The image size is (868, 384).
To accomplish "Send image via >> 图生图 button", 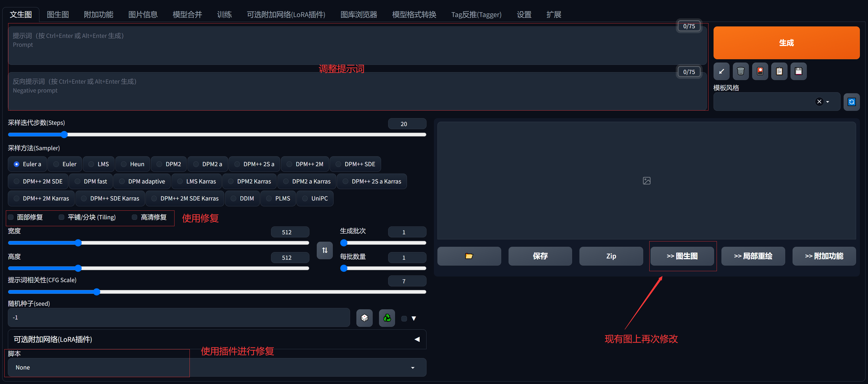I will tap(682, 256).
